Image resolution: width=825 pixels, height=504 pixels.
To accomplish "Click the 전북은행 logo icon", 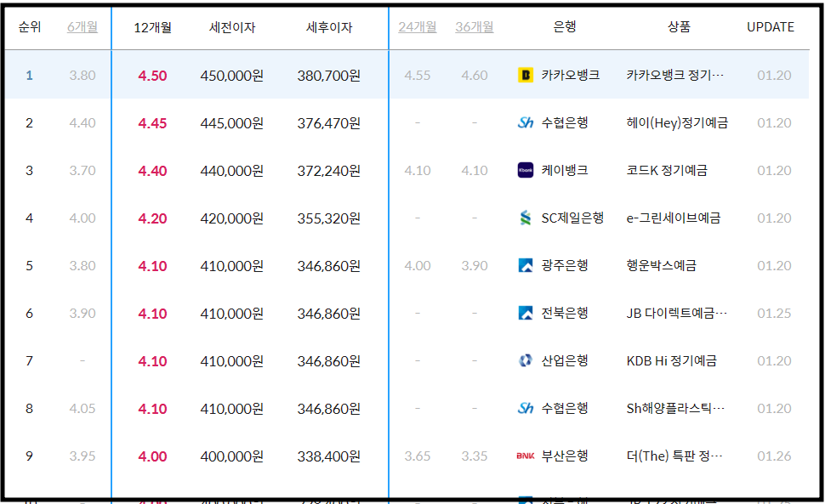I will pos(525,314).
